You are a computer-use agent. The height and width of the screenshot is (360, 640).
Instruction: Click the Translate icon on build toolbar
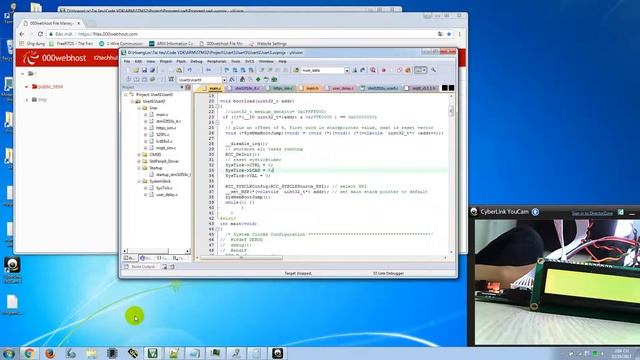[128, 79]
